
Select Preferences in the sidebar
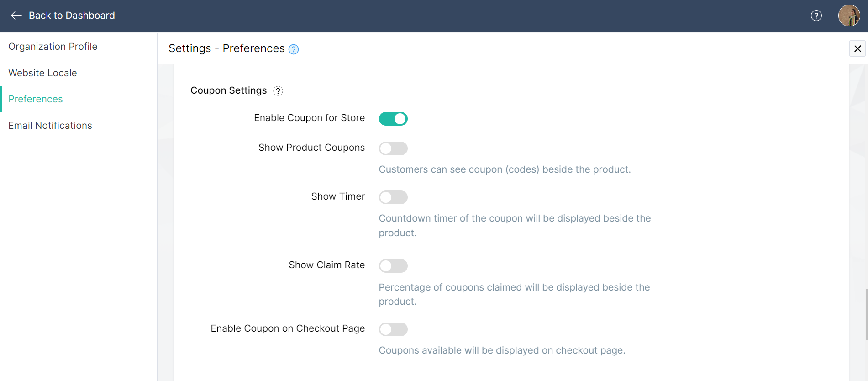pyautogui.click(x=36, y=99)
